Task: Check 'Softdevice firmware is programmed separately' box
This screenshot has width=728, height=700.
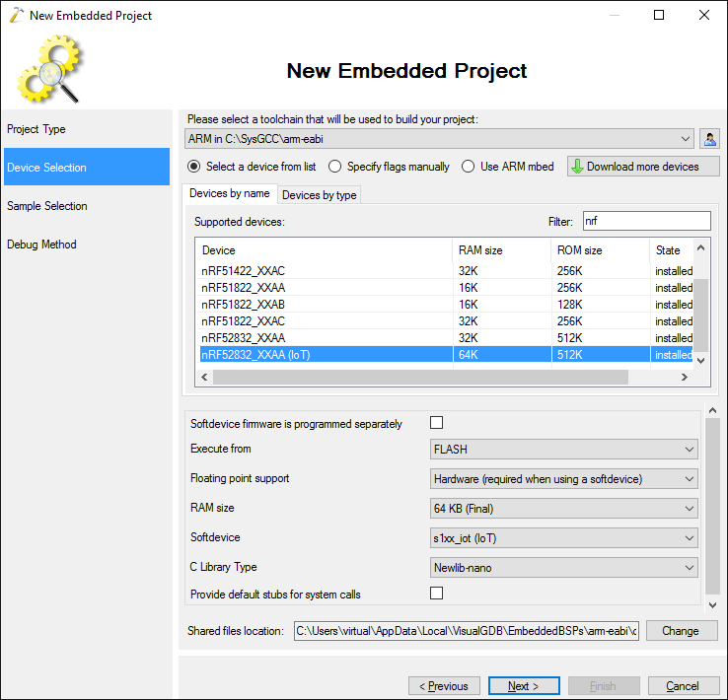Action: point(436,423)
